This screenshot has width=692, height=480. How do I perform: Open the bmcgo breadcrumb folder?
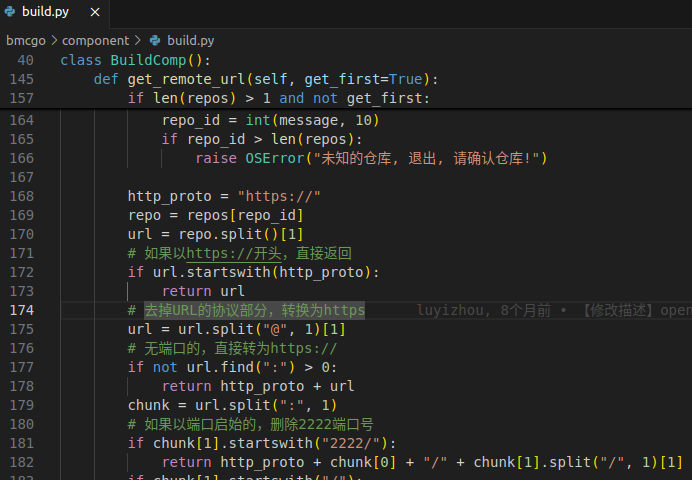click(x=27, y=41)
